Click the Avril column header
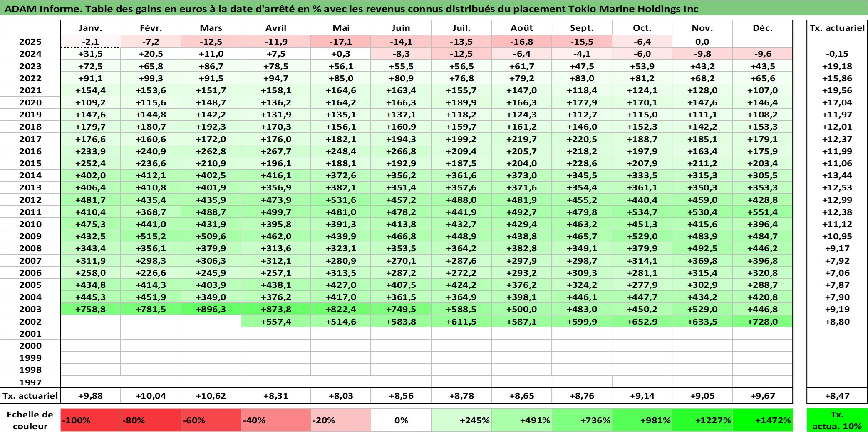 [276, 28]
